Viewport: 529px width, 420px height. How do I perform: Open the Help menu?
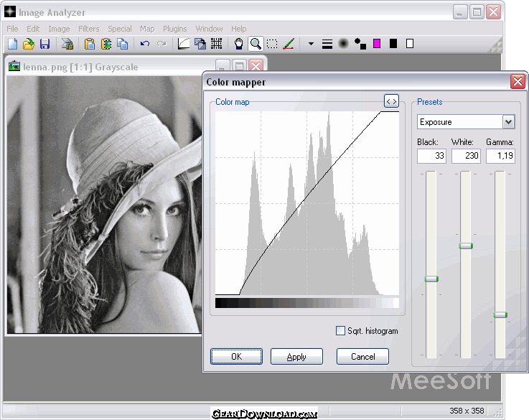pos(239,29)
